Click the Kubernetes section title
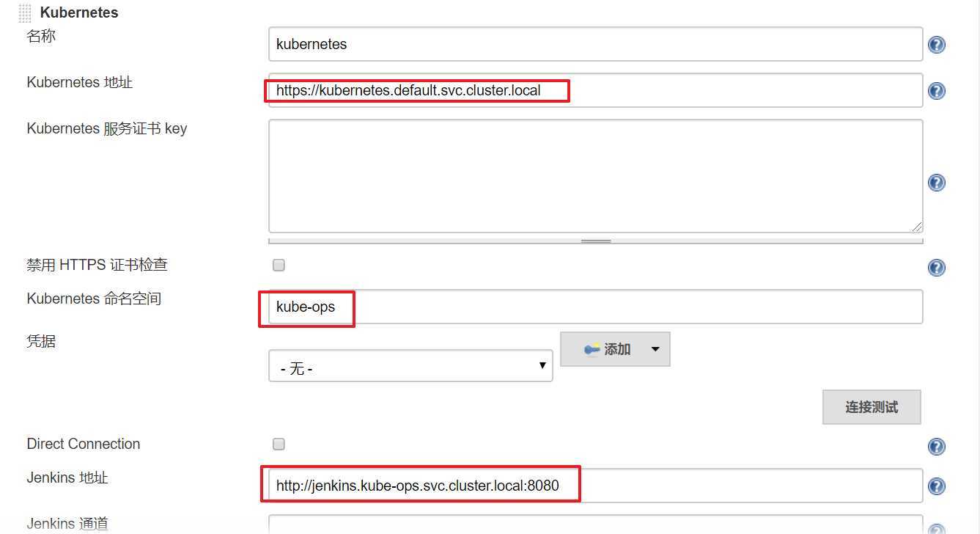The image size is (980, 534). (79, 12)
